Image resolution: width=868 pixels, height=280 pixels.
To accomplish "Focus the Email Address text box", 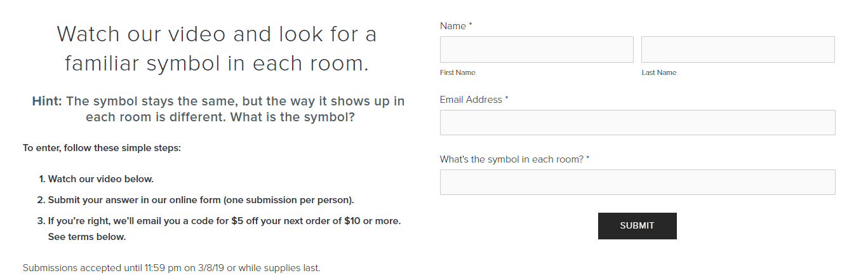I will coord(638,123).
